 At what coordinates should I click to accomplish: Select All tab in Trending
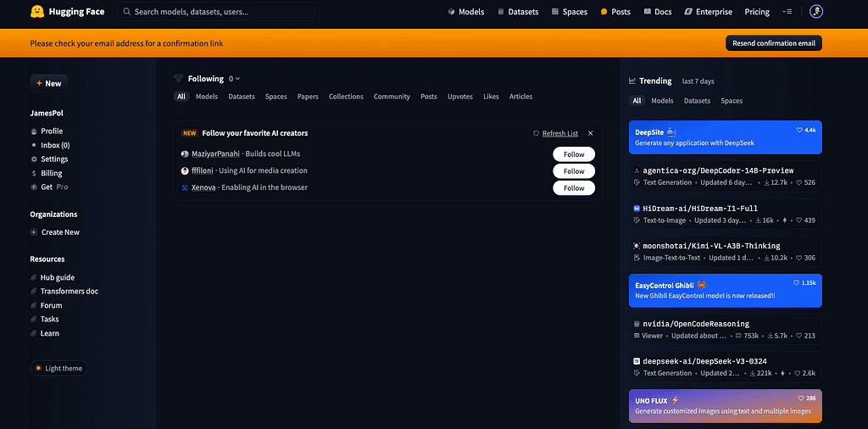[637, 101]
